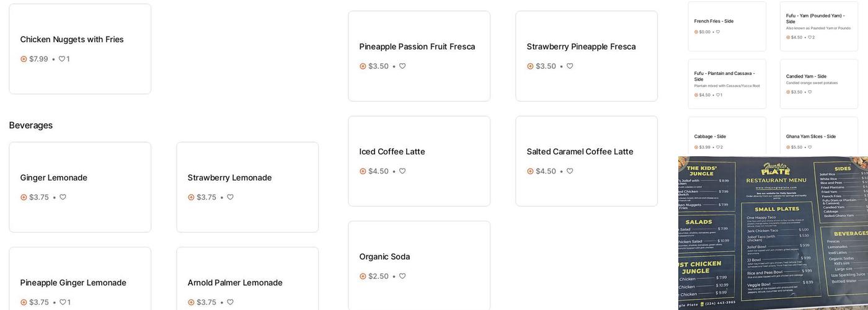Viewport: 868px width, 310px height.
Task: Favorite the Organic Soda item
Action: (x=402, y=276)
